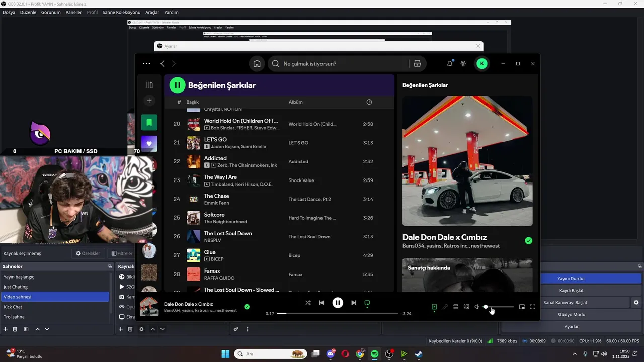
Task: Open Spotify notifications bell
Action: point(450,64)
